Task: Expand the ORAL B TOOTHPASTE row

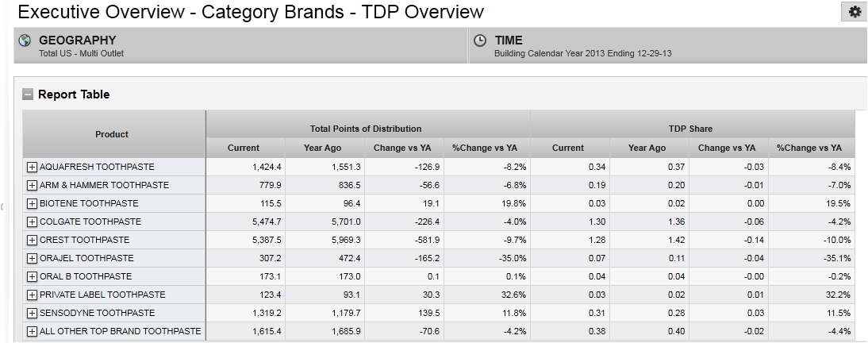Action: pyautogui.click(x=33, y=276)
